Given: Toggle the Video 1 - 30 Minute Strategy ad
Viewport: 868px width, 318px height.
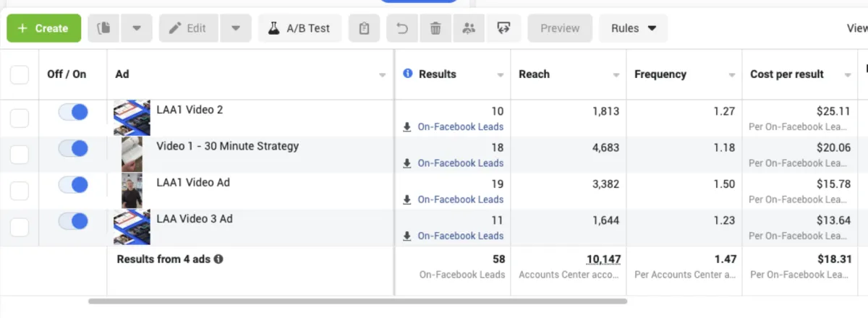Looking at the screenshot, I should click(73, 148).
